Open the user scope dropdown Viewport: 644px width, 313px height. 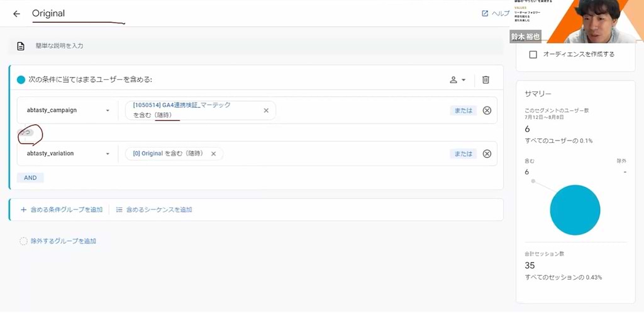point(457,80)
